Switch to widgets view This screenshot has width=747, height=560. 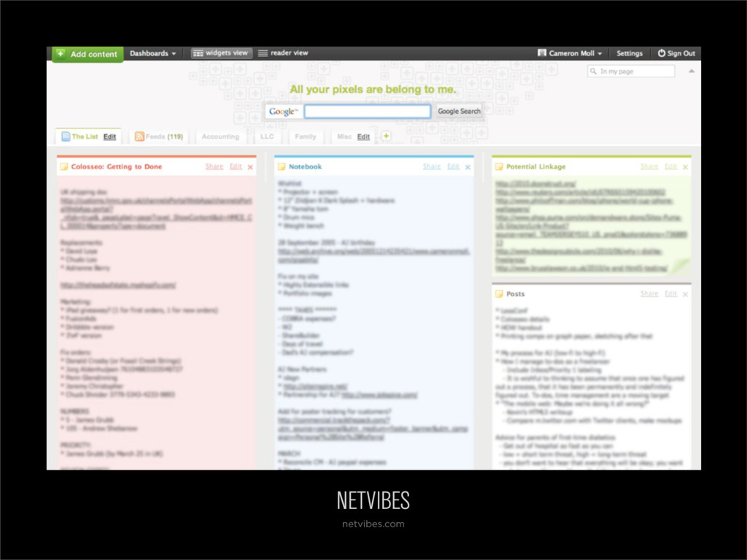[222, 52]
